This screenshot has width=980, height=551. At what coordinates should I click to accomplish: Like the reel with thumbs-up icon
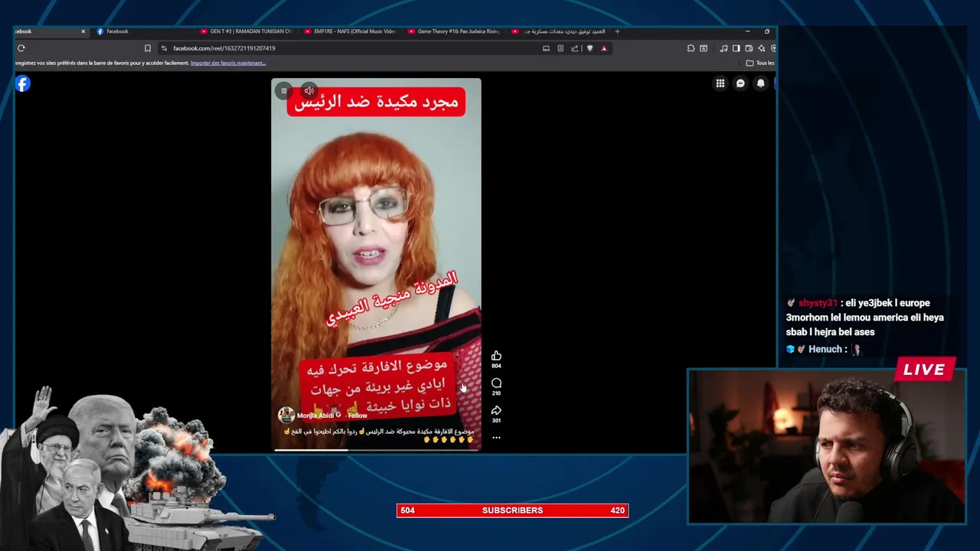pyautogui.click(x=496, y=356)
